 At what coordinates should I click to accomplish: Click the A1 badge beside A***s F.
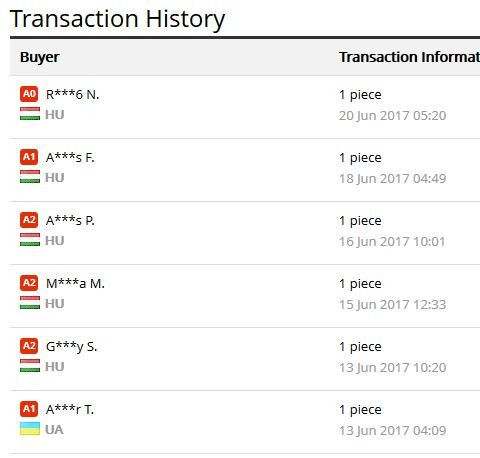click(x=29, y=157)
